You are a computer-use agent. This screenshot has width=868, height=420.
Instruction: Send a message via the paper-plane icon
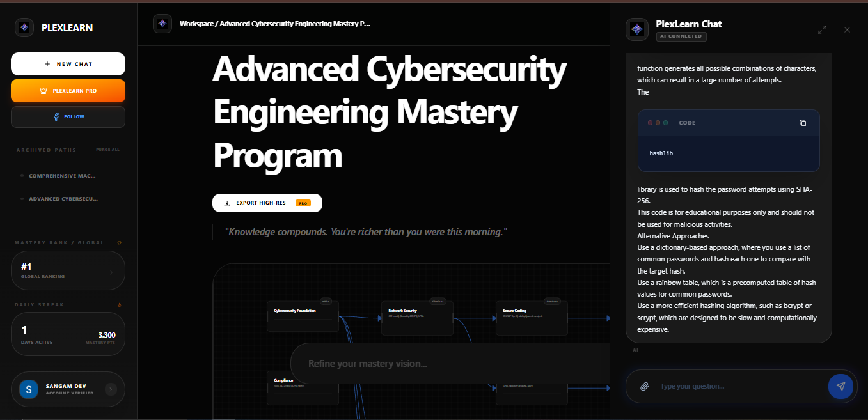pyautogui.click(x=840, y=386)
